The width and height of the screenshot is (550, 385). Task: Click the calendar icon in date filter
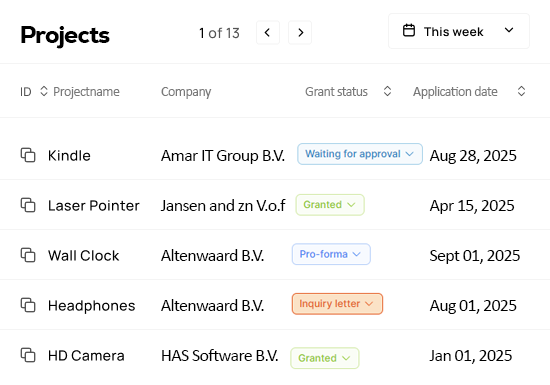click(409, 31)
